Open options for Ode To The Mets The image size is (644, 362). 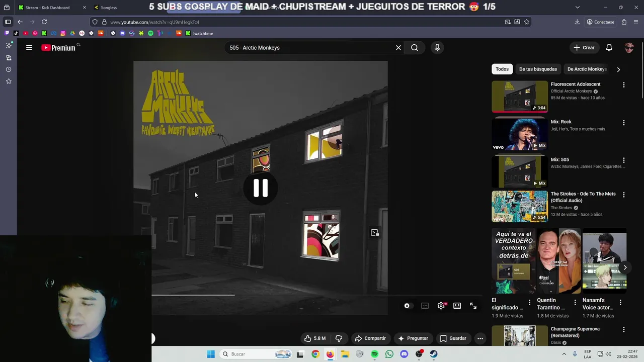click(624, 195)
